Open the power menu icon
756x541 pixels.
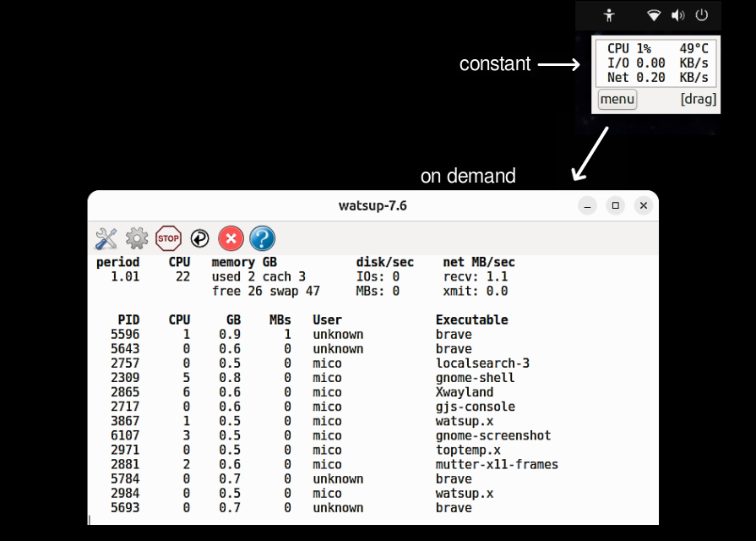point(701,14)
